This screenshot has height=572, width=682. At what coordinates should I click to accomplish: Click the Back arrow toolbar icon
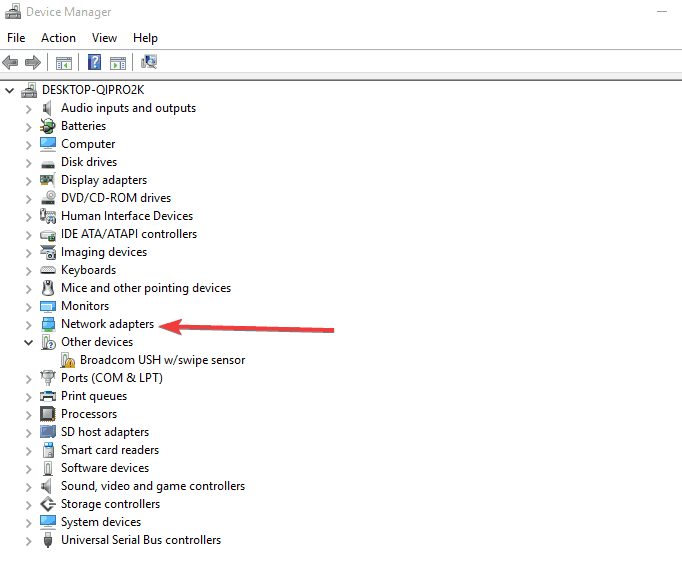click(x=11, y=62)
